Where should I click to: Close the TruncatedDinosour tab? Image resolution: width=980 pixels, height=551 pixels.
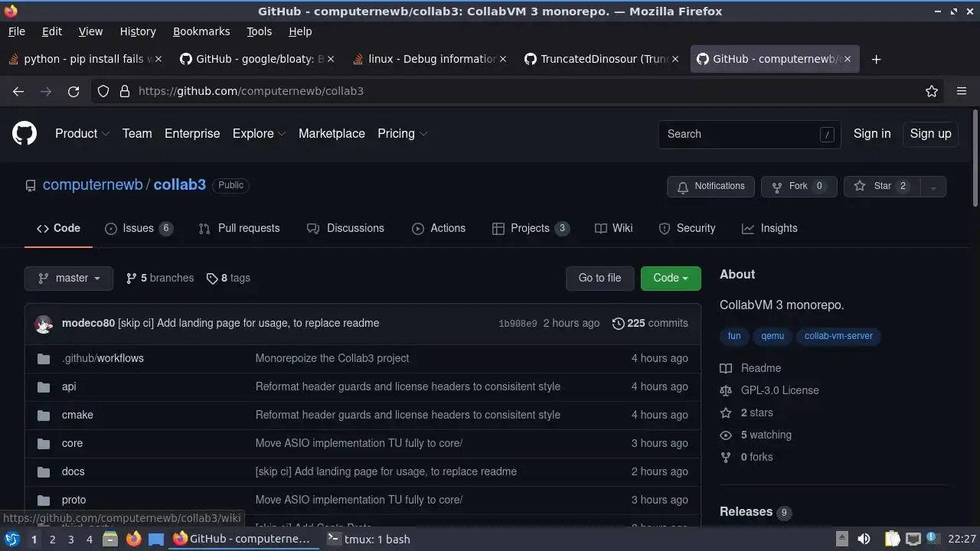click(x=675, y=59)
